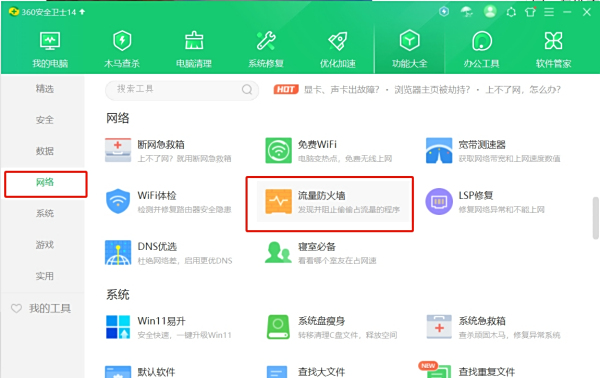Image resolution: width=600 pixels, height=378 pixels.
Task: Launch 寝室必备 people icon
Action: [x=278, y=252]
